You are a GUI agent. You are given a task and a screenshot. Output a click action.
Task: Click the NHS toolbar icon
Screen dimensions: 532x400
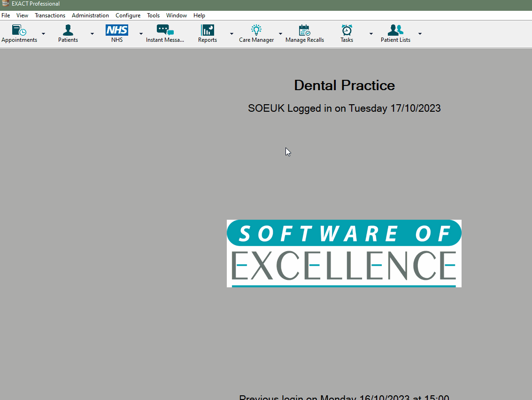point(117,34)
